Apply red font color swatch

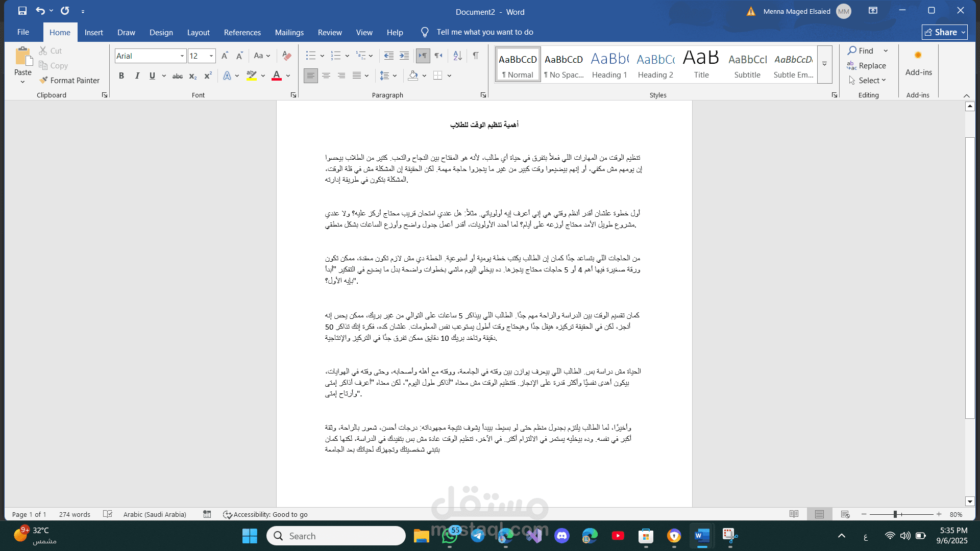click(277, 76)
